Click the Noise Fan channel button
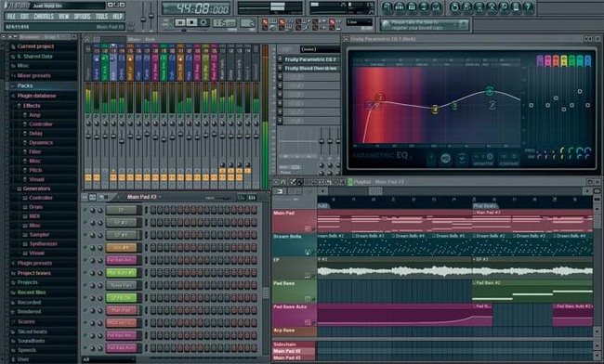 click(x=122, y=285)
